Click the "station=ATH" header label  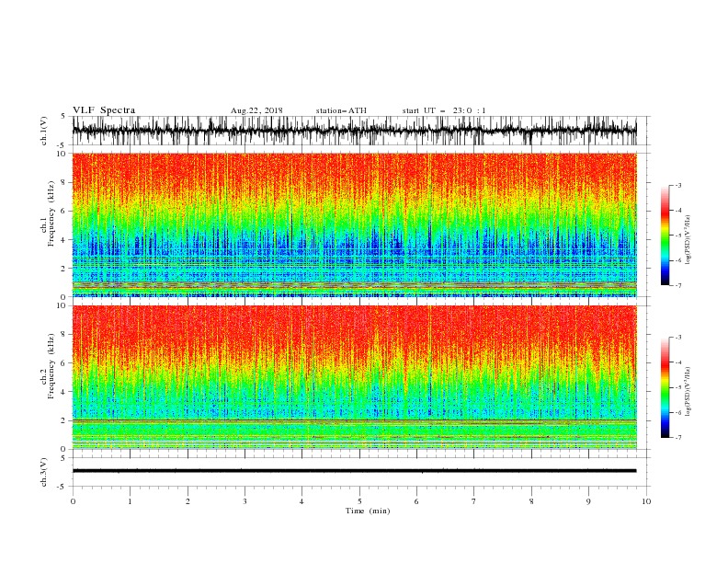[341, 110]
